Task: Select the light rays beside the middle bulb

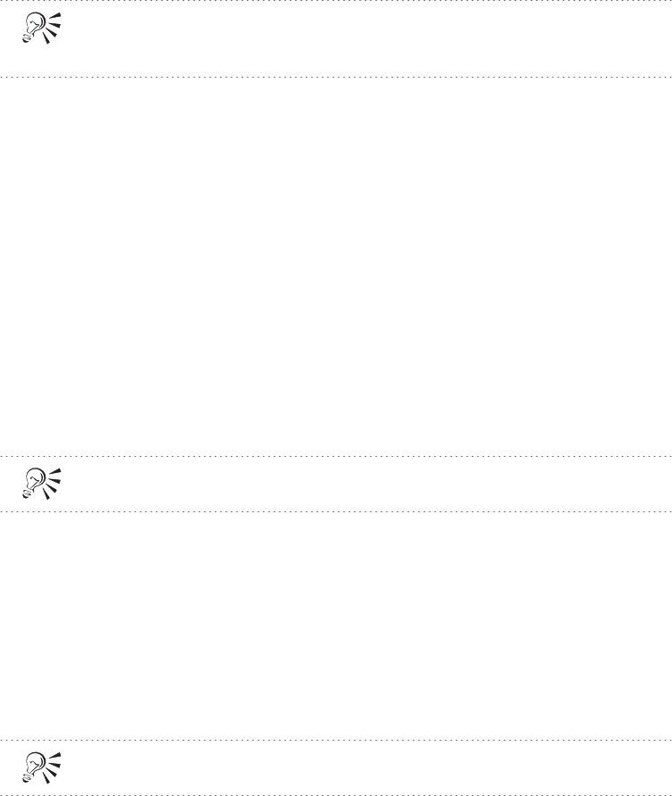Action: (53, 484)
